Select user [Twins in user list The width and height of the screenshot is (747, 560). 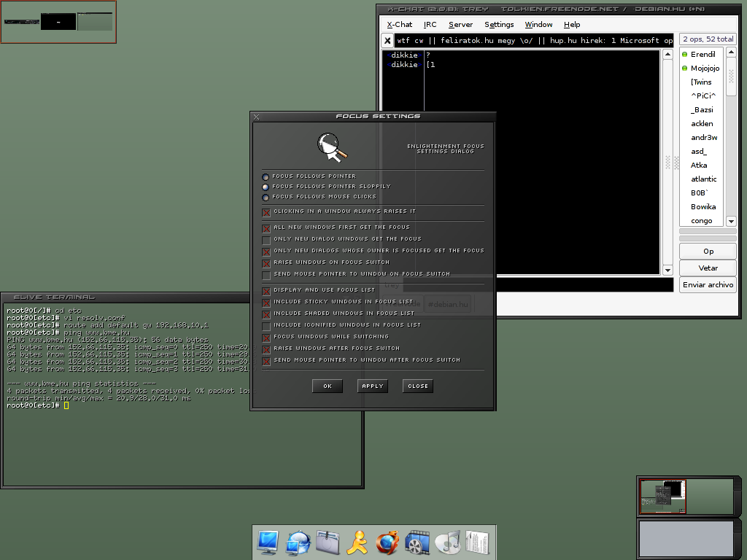702,82
